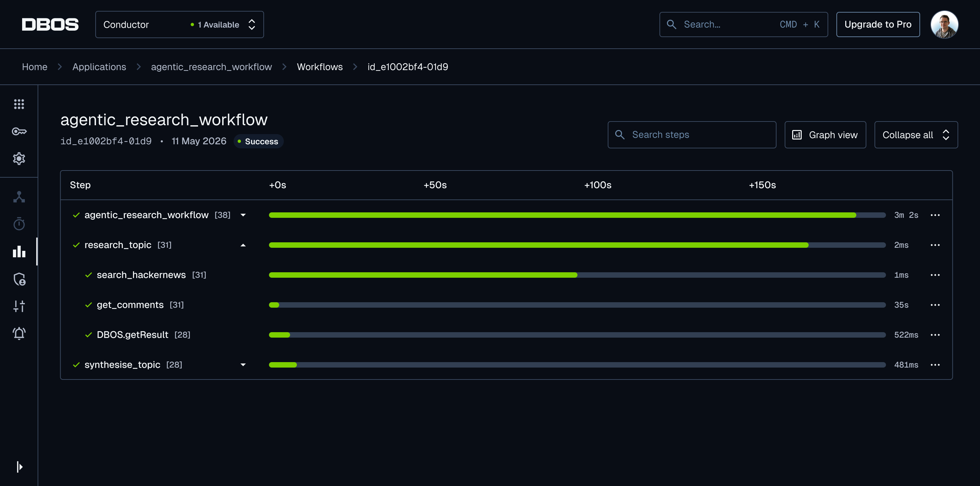Open more options for search_hackernews row
Image resolution: width=980 pixels, height=486 pixels.
[935, 275]
